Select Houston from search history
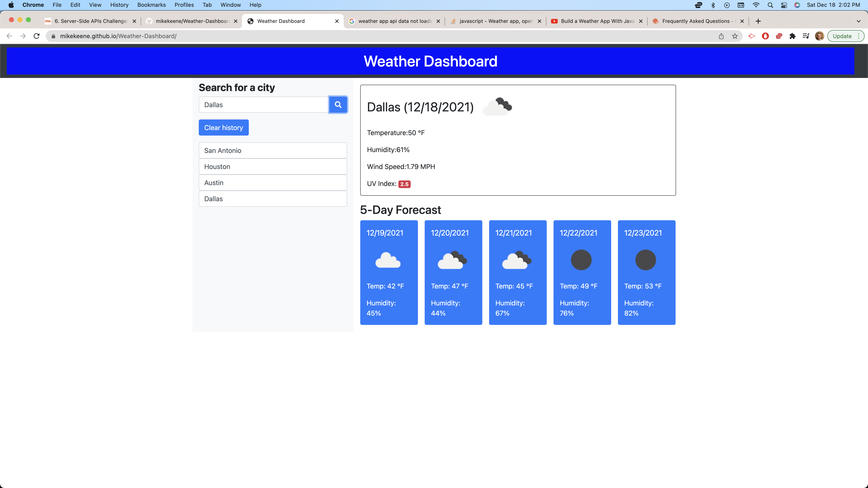This screenshot has width=868, height=488. (273, 167)
